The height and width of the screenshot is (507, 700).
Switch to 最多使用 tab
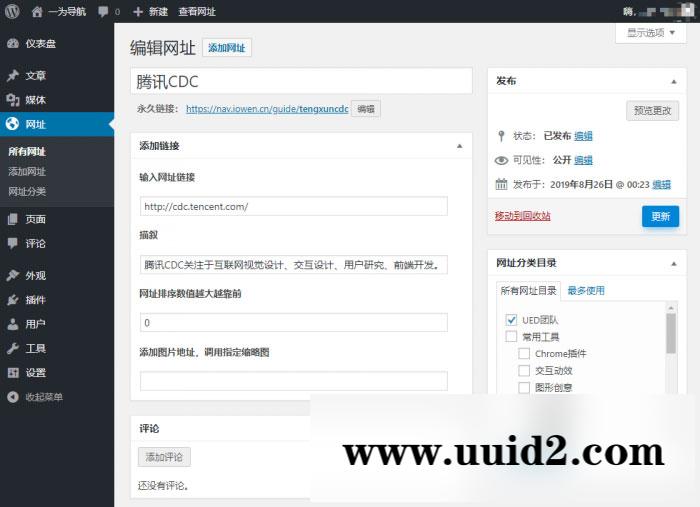[586, 291]
